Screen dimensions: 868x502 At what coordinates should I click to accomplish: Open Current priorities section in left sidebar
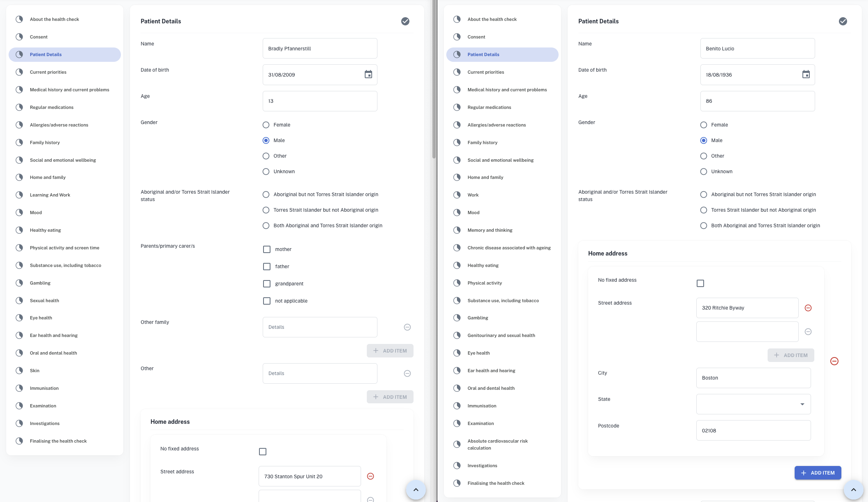65,72
